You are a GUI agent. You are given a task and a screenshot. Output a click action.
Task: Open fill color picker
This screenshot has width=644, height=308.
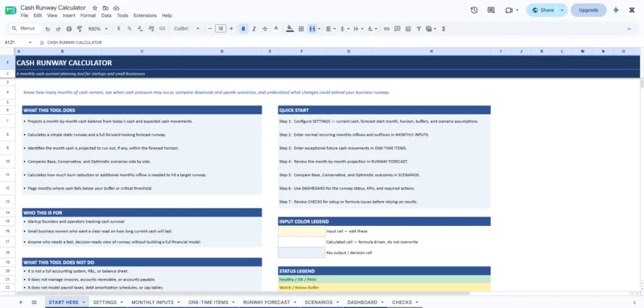290,29
